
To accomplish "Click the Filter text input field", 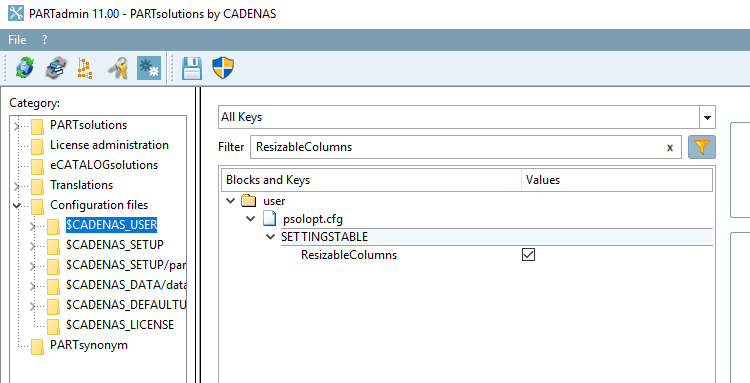I will (458, 147).
